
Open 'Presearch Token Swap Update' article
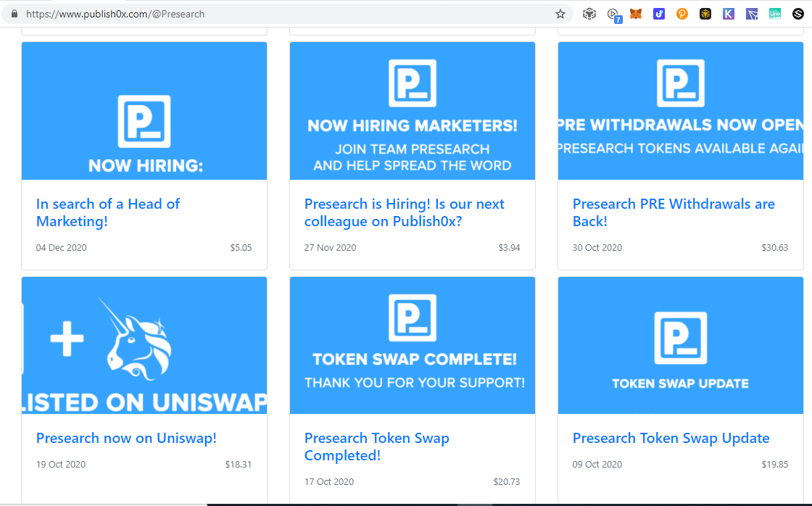[x=671, y=438]
